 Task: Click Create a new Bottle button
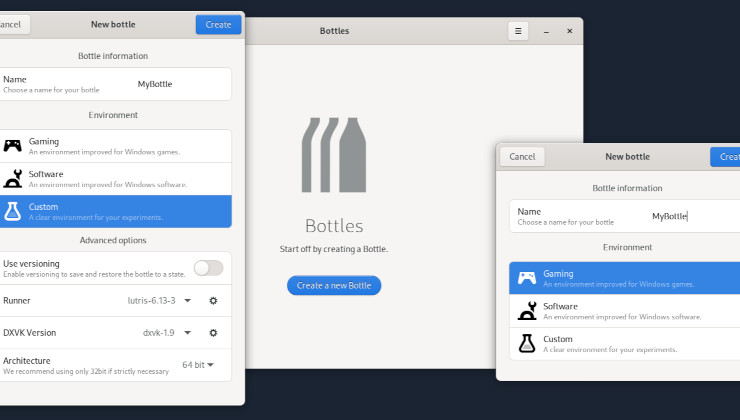334,286
